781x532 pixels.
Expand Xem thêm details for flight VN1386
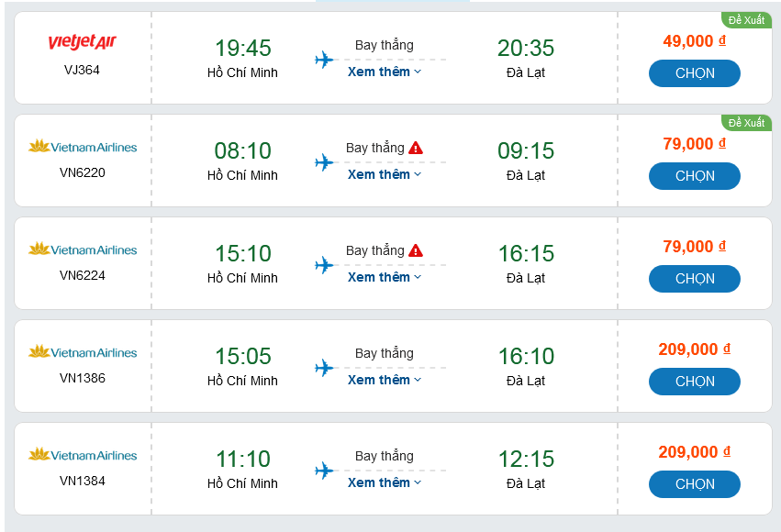pyautogui.click(x=385, y=380)
